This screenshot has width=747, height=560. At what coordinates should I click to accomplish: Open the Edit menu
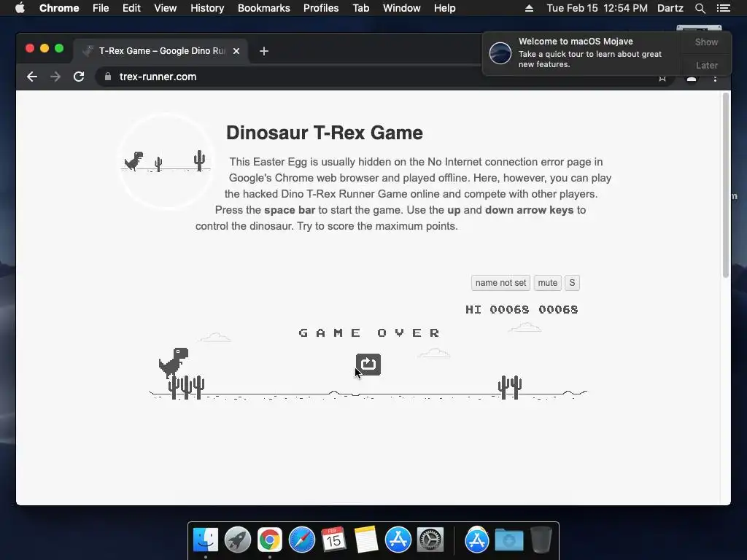point(131,8)
